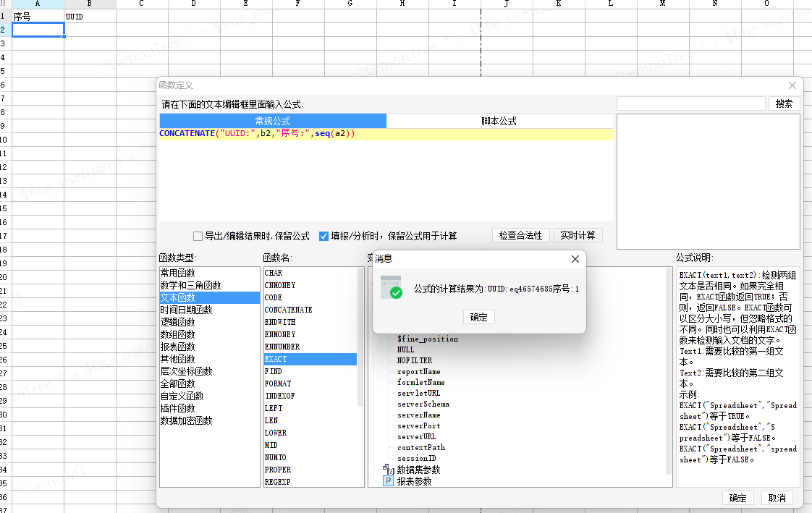The image size is (812, 513).
Task: Select 时间日期函数 category
Action: [210, 310]
